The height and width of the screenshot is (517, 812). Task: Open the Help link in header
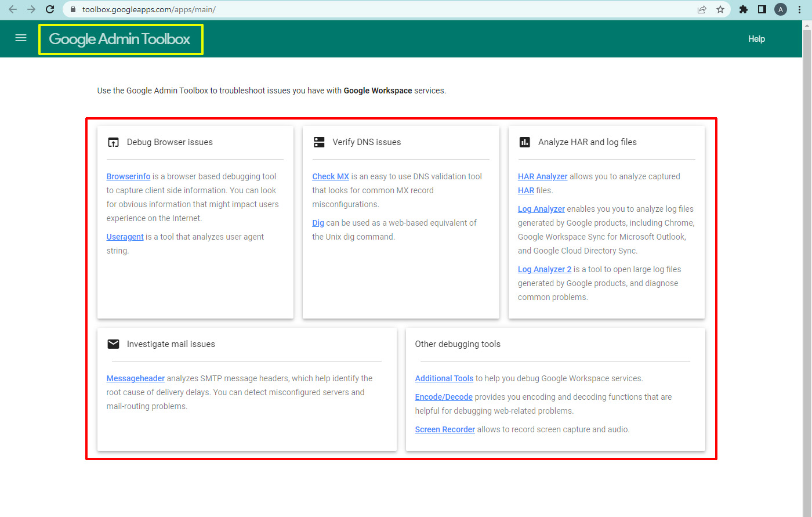[x=756, y=39]
